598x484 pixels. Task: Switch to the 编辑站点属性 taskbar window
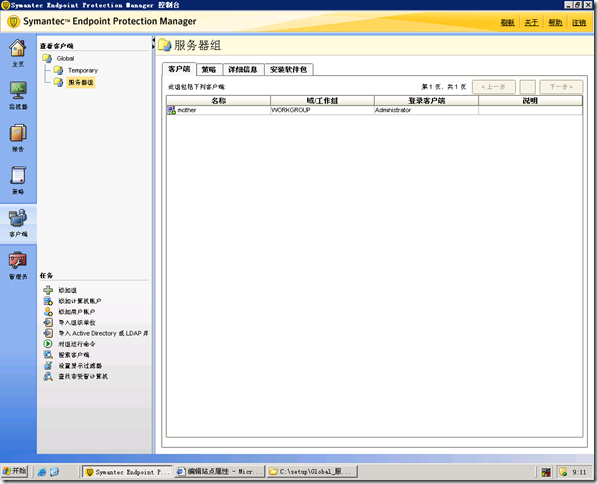point(220,472)
